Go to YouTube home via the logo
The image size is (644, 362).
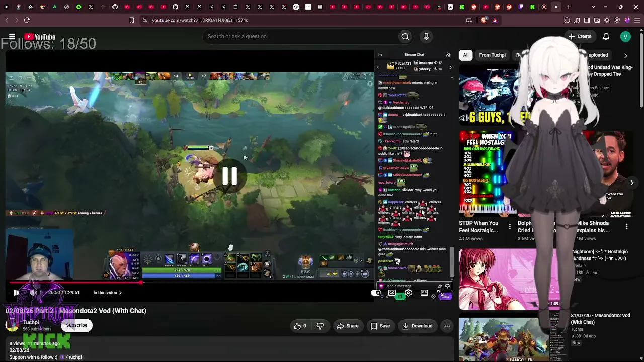pos(40,37)
